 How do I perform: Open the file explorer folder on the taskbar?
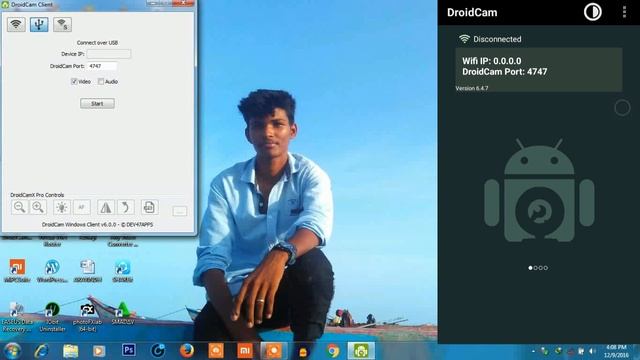tap(70, 351)
